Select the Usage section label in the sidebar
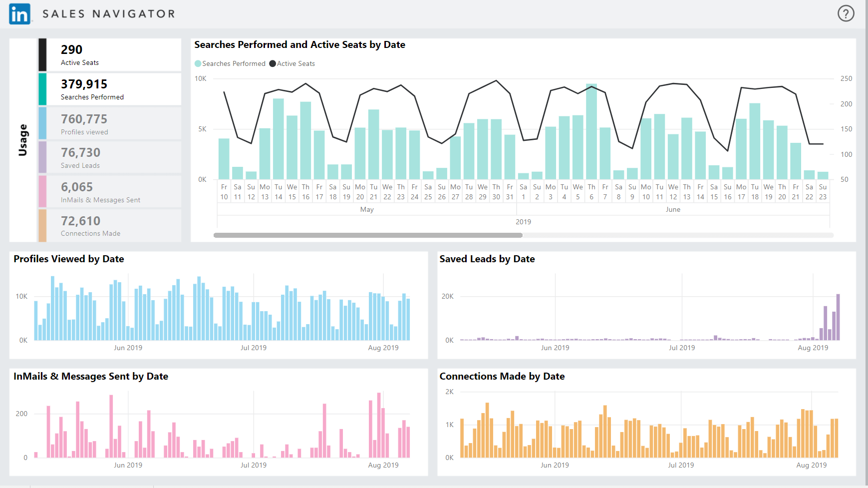The height and width of the screenshot is (488, 868). point(22,138)
